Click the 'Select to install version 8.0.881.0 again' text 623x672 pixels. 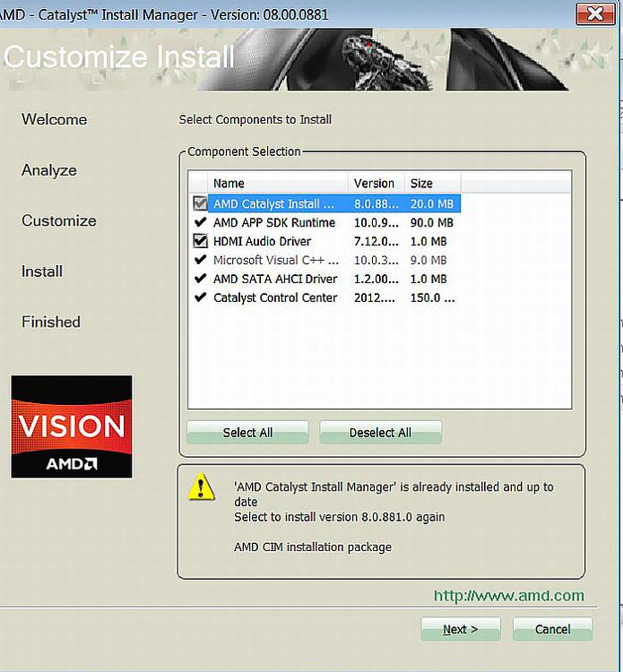tap(339, 517)
